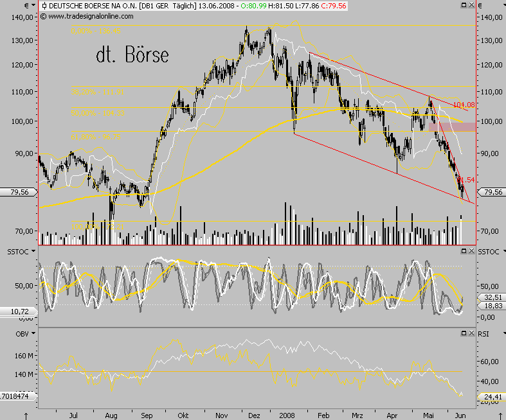Close the main price chart pane

[x=471, y=6]
